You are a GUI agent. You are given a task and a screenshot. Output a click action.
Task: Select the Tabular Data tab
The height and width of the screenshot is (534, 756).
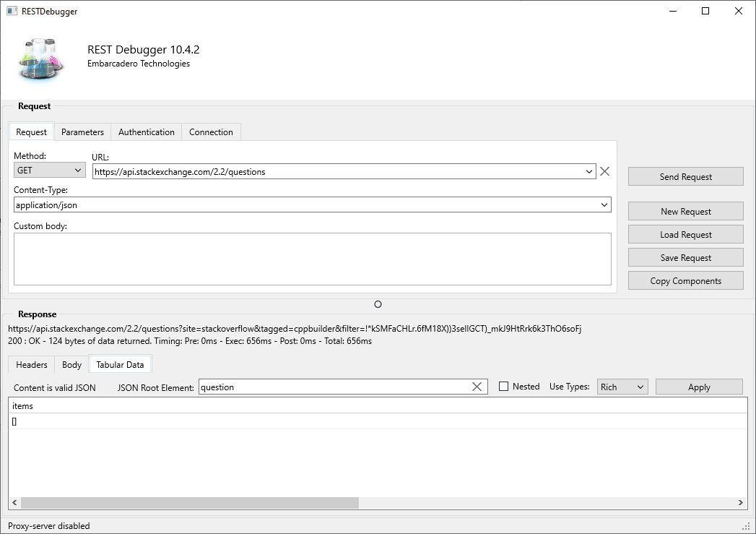120,365
